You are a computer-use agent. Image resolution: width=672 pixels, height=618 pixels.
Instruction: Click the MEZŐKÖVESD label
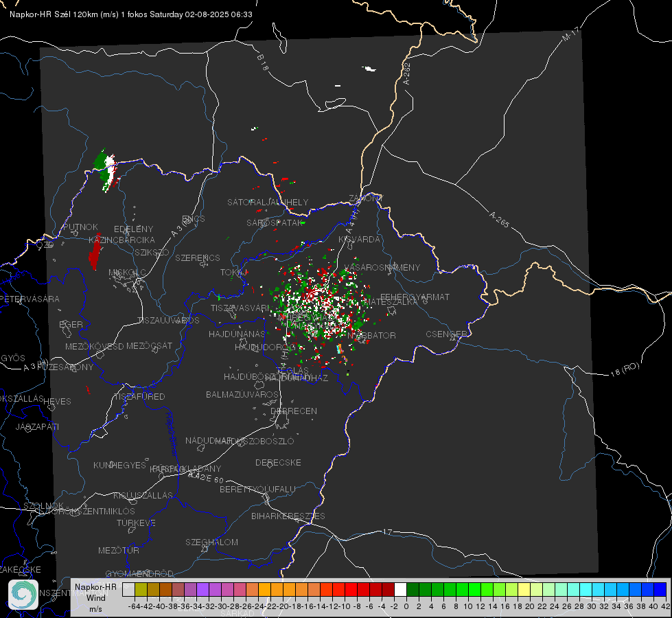click(x=95, y=346)
